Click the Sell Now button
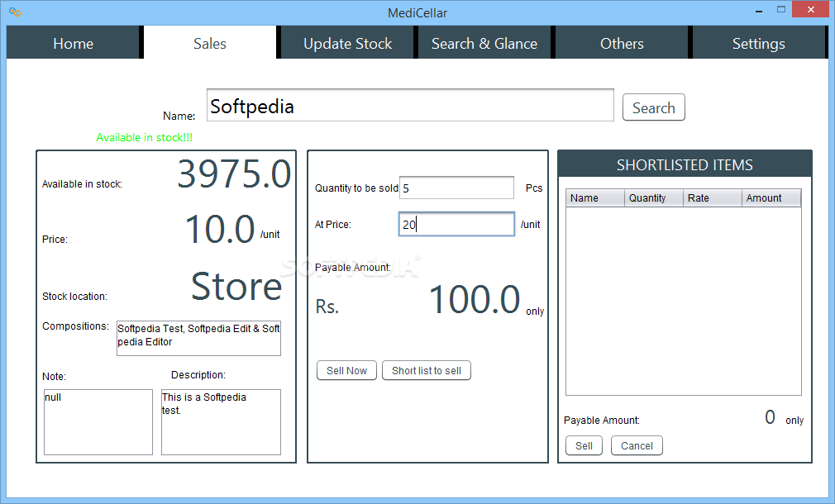Viewport: 835px width, 504px height. click(346, 370)
